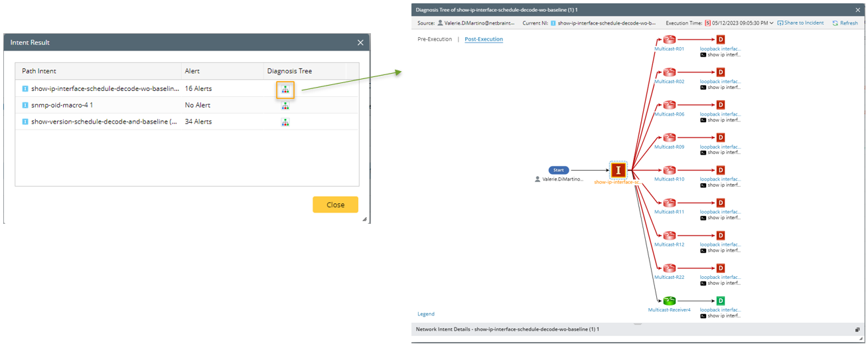Click the Alert column header
The width and height of the screenshot is (868, 350).
(x=192, y=71)
